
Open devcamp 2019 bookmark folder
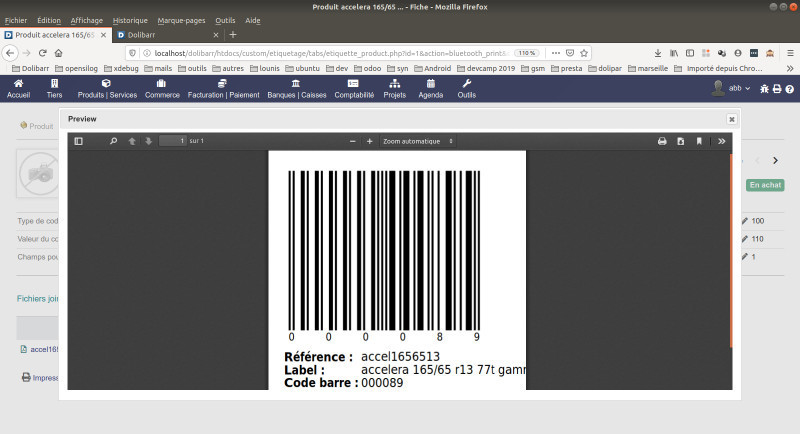(x=486, y=68)
